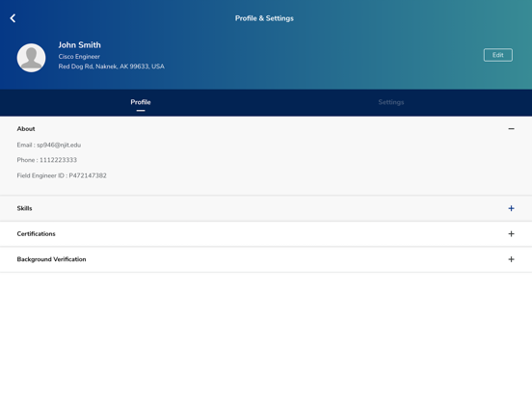Select the Background Verification row label
The width and height of the screenshot is (532, 399).
point(52,259)
